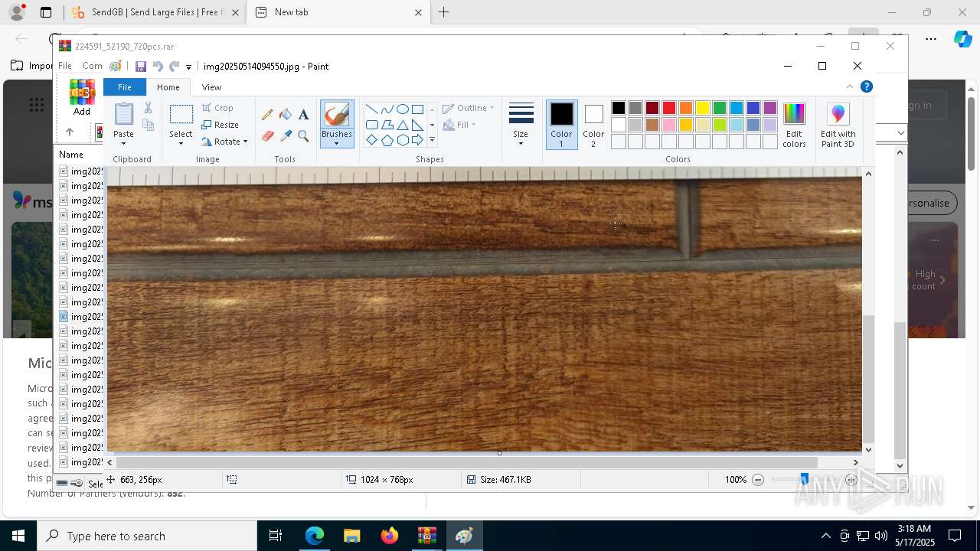980x551 pixels.
Task: Collapse the ribbon with the caret arrow
Action: 849,86
